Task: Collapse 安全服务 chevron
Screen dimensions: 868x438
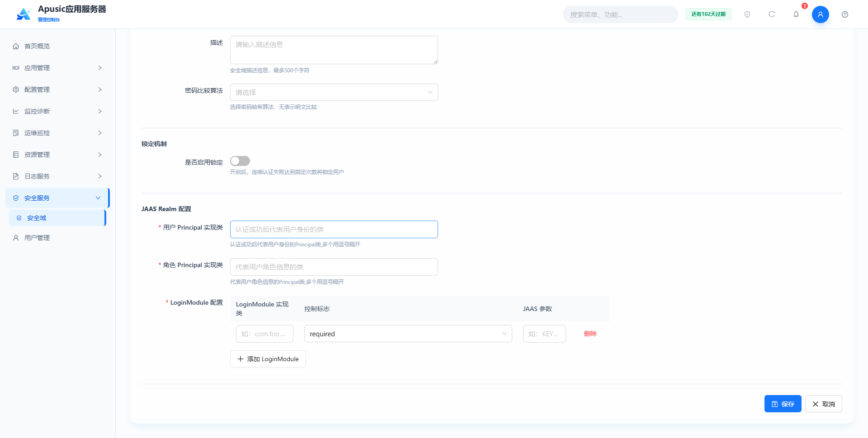Action: pyautogui.click(x=98, y=198)
